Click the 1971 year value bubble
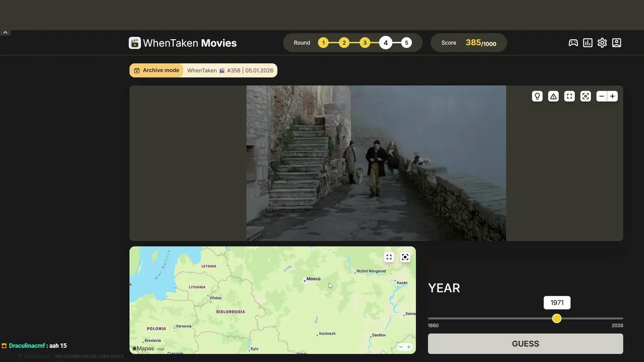The width and height of the screenshot is (644, 362). [557, 303]
